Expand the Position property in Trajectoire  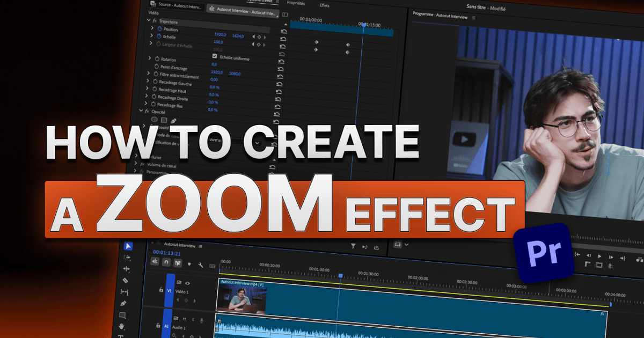(x=151, y=28)
